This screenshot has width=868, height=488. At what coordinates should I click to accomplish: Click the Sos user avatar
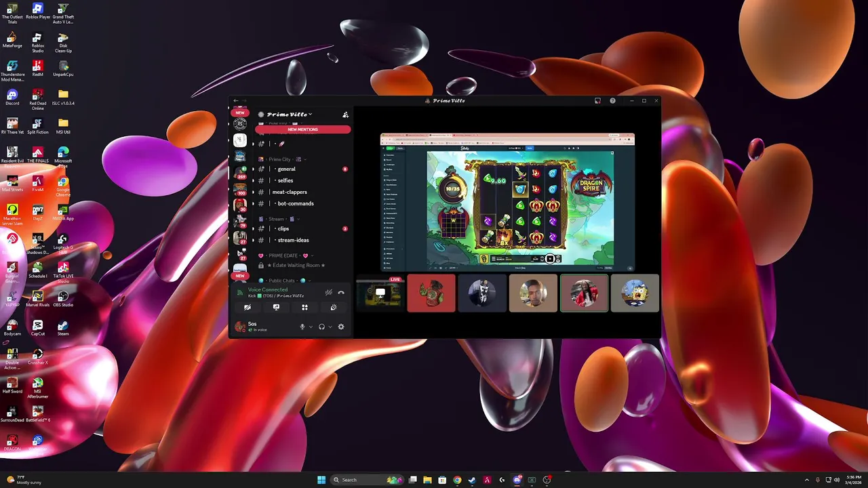[x=239, y=327]
